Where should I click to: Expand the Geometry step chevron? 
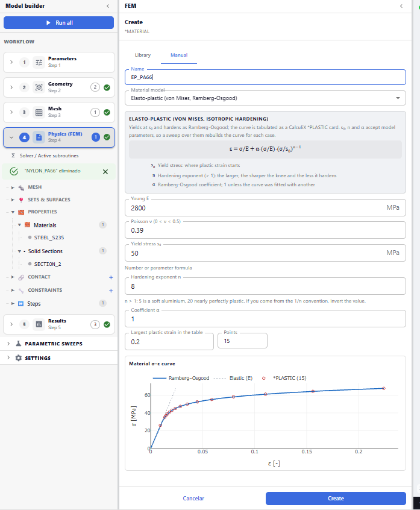(x=11, y=87)
